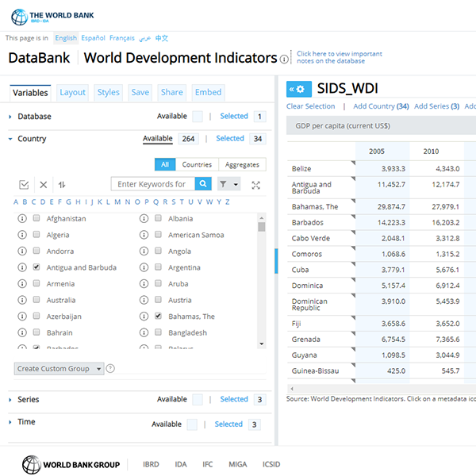Screen dimensions: 476x476
Task: Click important database notes link
Action: pos(340,57)
